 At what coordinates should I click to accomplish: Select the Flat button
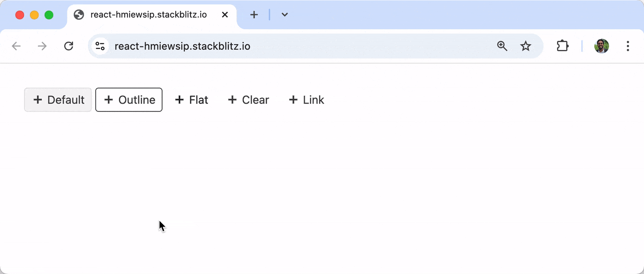click(191, 100)
